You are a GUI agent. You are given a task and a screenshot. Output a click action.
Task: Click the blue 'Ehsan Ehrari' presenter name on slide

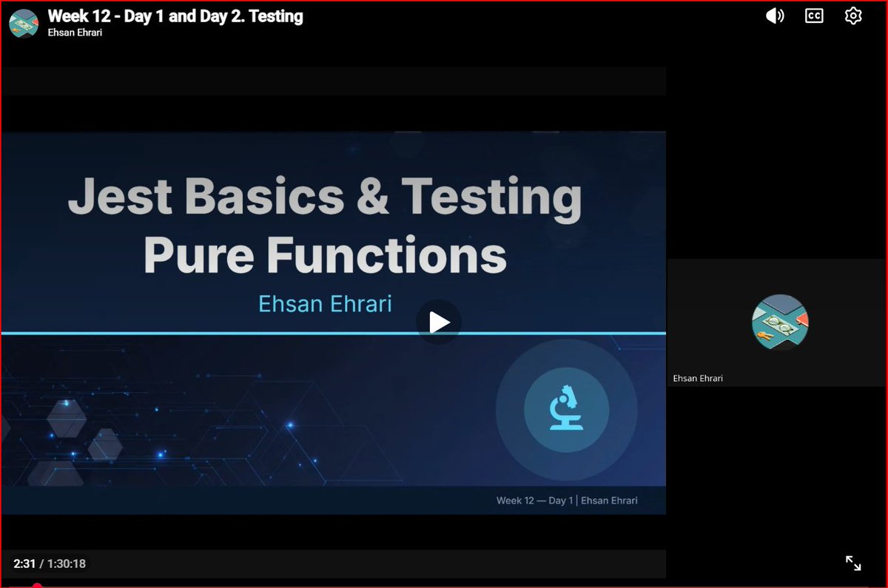[x=325, y=303]
